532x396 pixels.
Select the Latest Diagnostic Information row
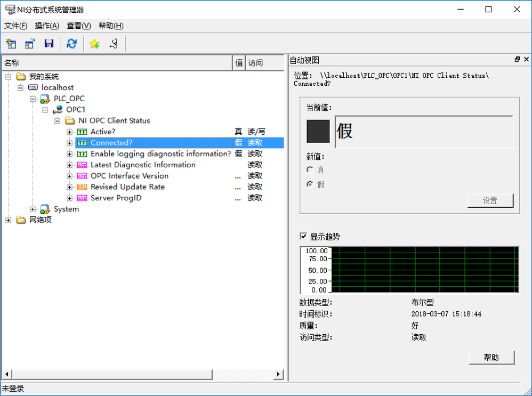[143, 165]
